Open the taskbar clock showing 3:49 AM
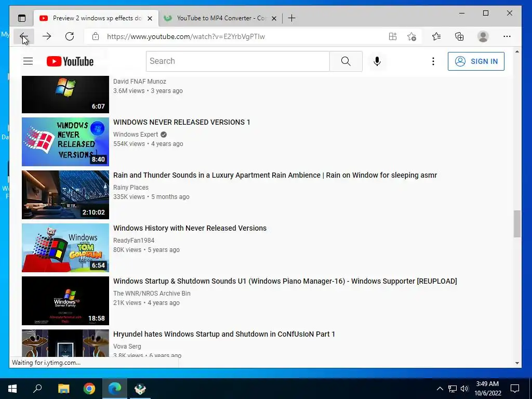This screenshot has height=399, width=532. (x=487, y=389)
